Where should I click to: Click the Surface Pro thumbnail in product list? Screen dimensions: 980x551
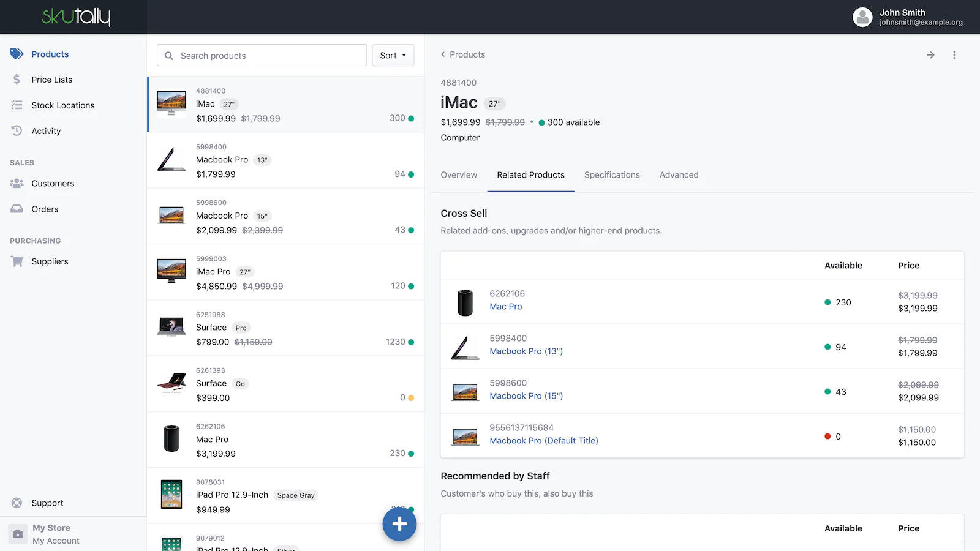[171, 326]
